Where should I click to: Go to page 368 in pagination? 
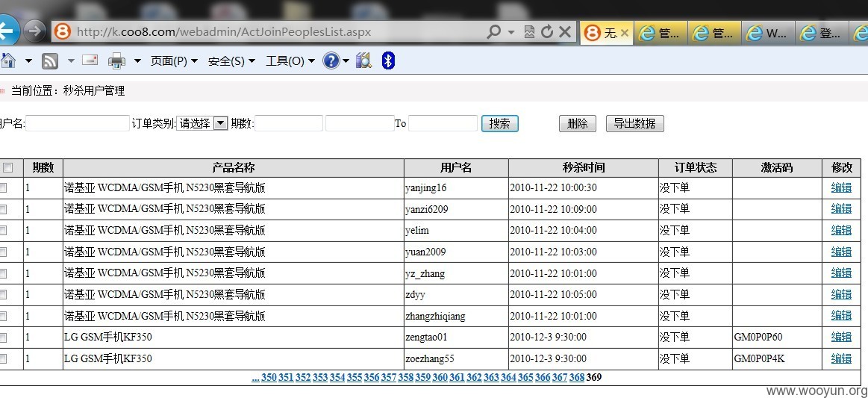click(x=577, y=378)
